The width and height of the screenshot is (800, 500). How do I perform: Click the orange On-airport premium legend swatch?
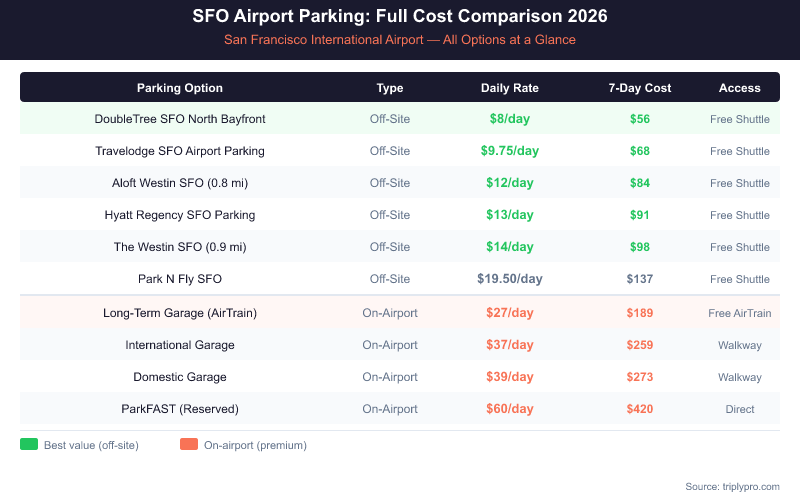coord(188,445)
